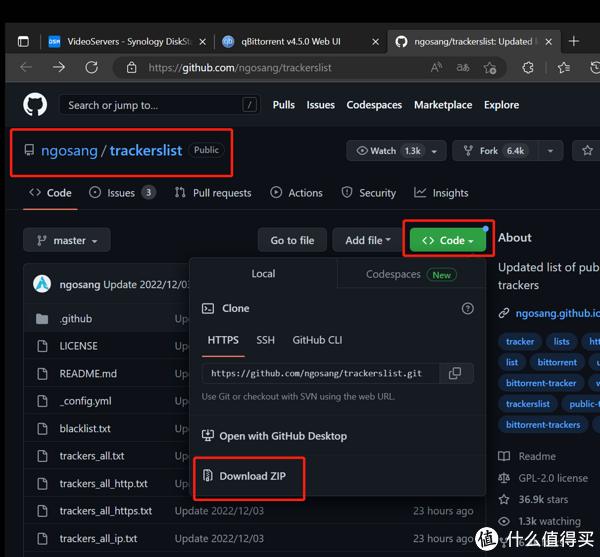The width and height of the screenshot is (600, 557).
Task: Open the bittorrent-tracker topic tag
Action: (x=541, y=383)
